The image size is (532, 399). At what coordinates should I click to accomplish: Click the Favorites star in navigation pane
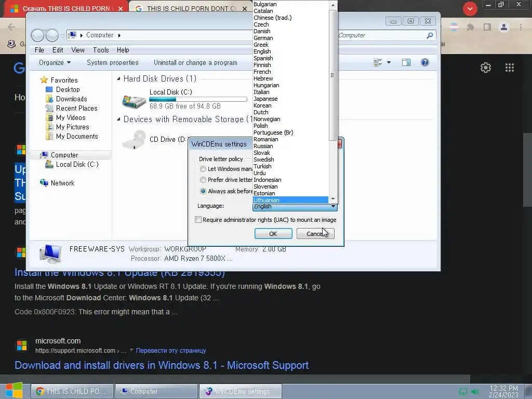(44, 80)
